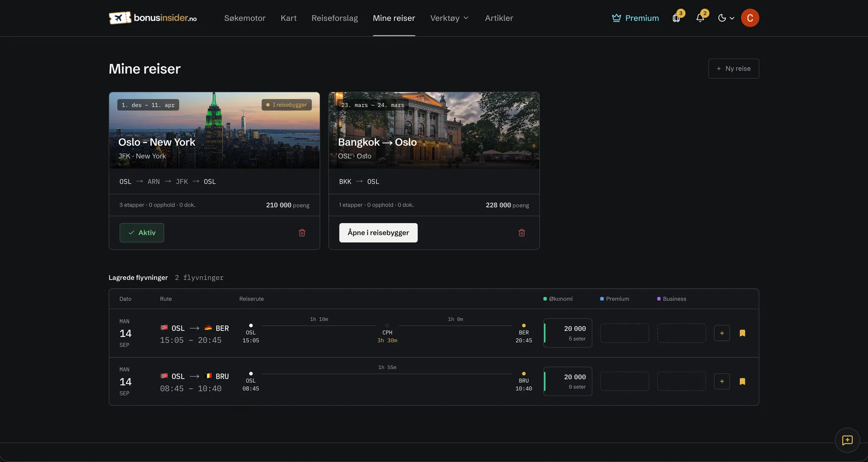This screenshot has width=868, height=462.
Task: Click '1 etapper · 0 opphold · 0 dok.' text
Action: click(376, 205)
